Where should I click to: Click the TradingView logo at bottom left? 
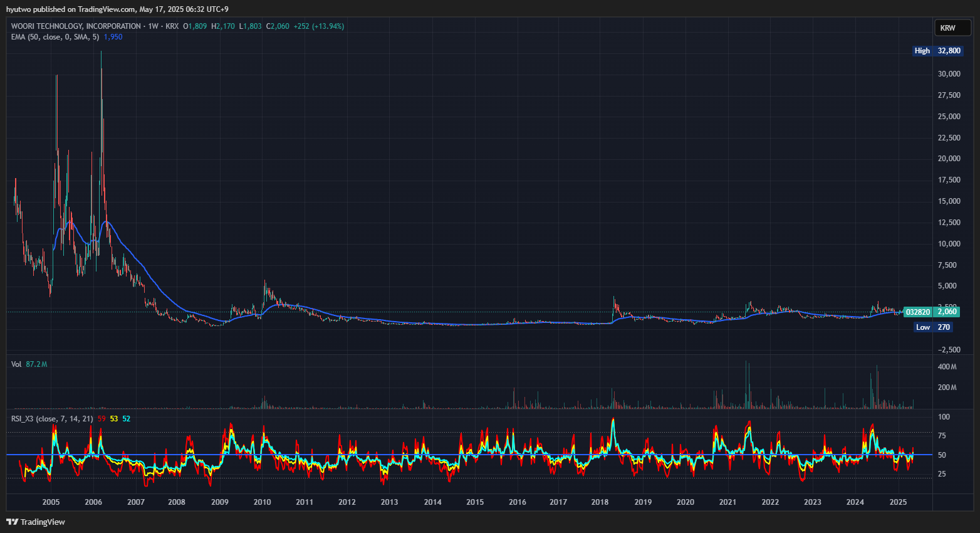(36, 522)
